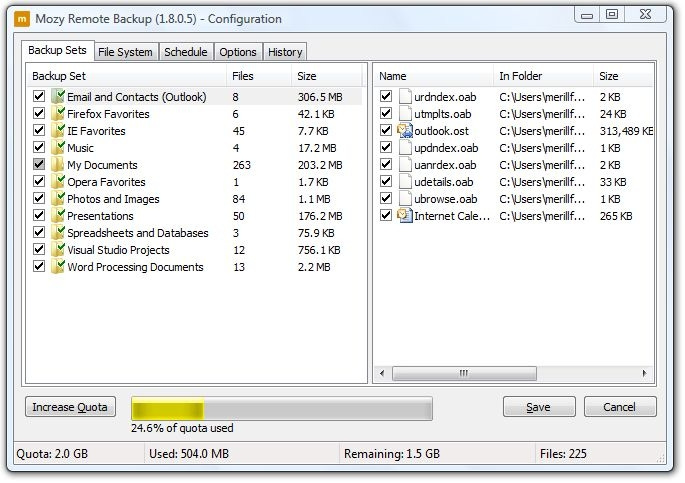This screenshot has width=685, height=483.
Task: Click file icon of utmplts.oab
Action: coord(405,114)
